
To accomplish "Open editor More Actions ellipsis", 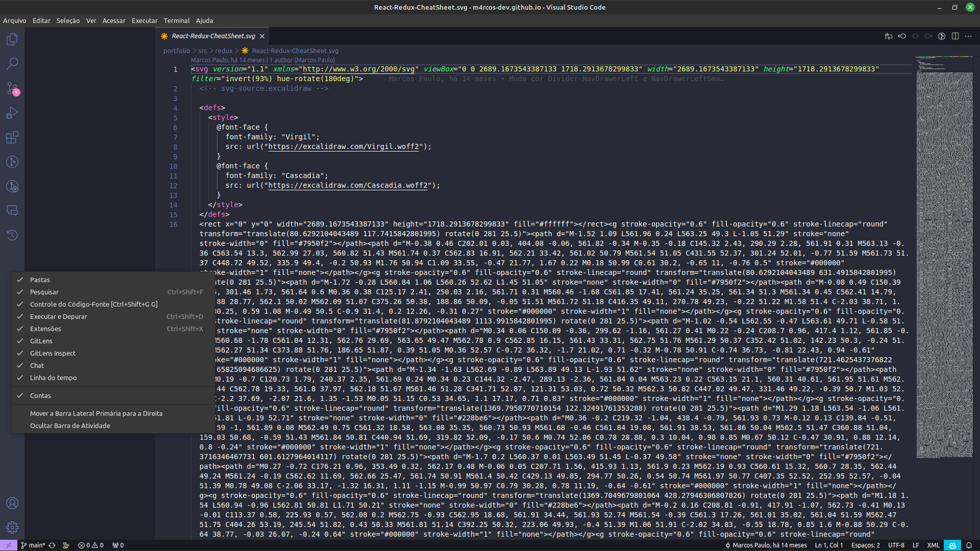I will pos(968,36).
